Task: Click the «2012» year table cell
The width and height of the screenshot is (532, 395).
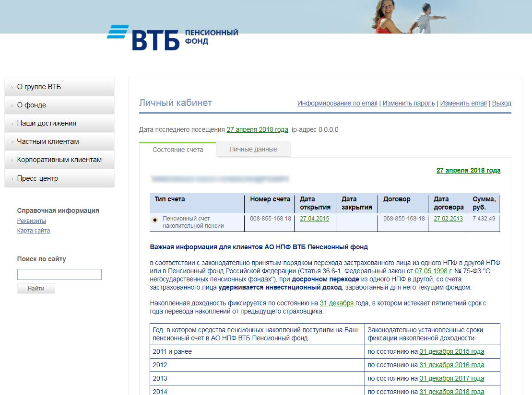Action: pos(257,365)
